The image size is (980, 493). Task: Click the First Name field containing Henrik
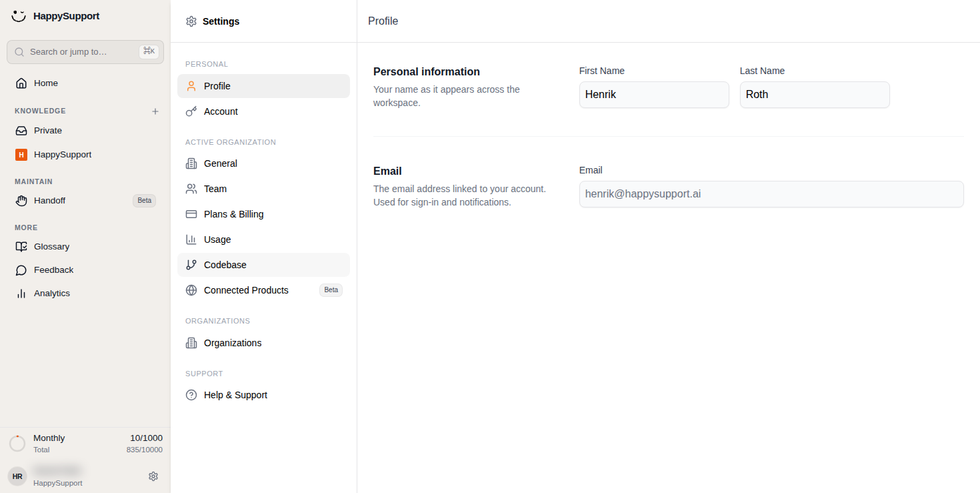[x=654, y=95]
